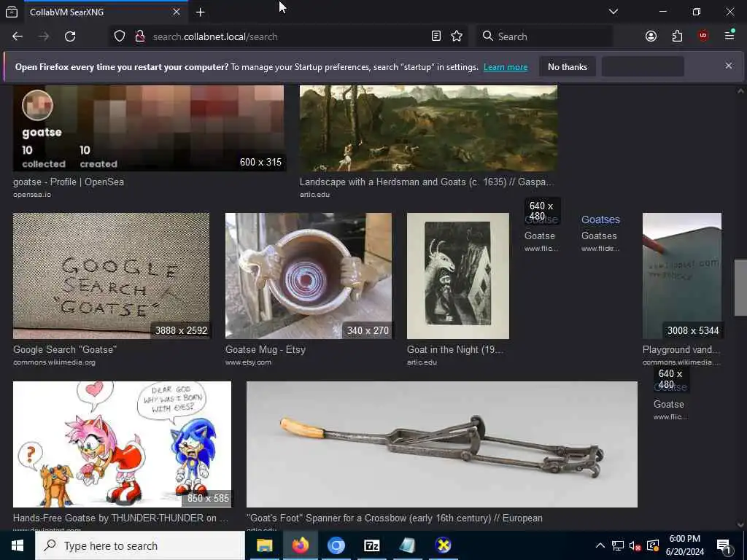
Task: Go back to the previous page
Action: [x=18, y=36]
